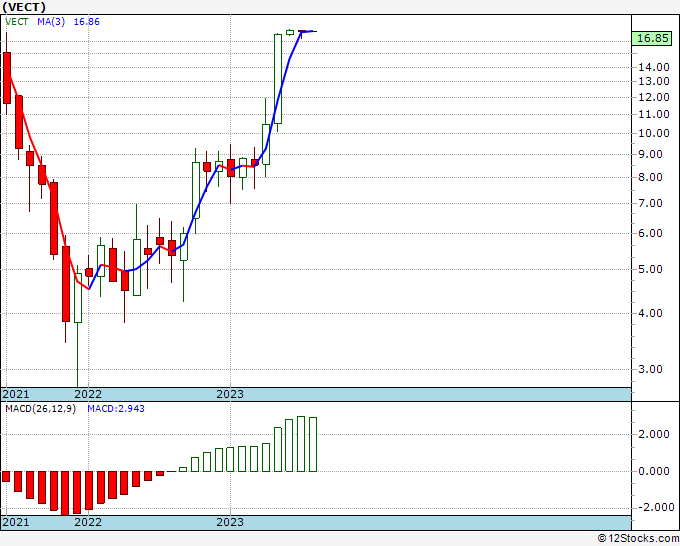Click the first red candlestick of 2021
This screenshot has height=546, width=680.
point(7,78)
